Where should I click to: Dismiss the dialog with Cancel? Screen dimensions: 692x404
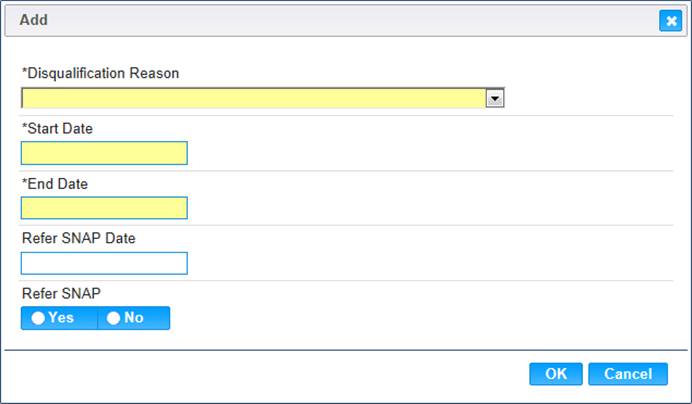pyautogui.click(x=628, y=374)
